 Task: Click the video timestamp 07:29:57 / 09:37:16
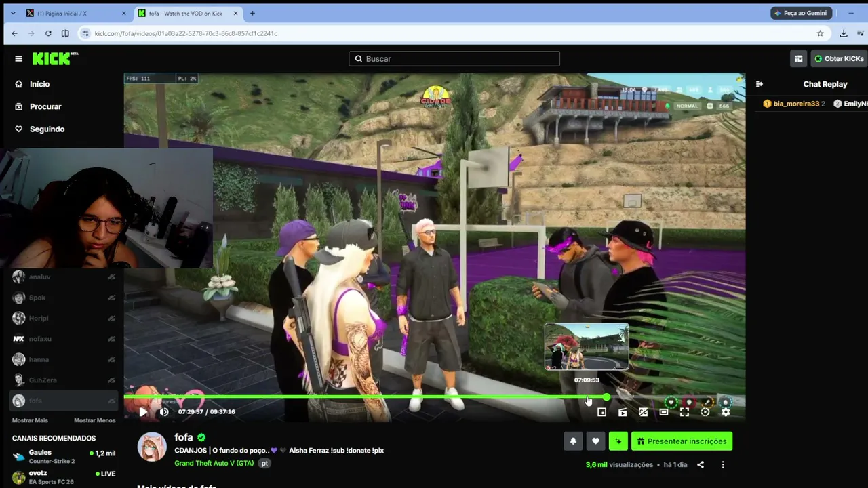207,411
